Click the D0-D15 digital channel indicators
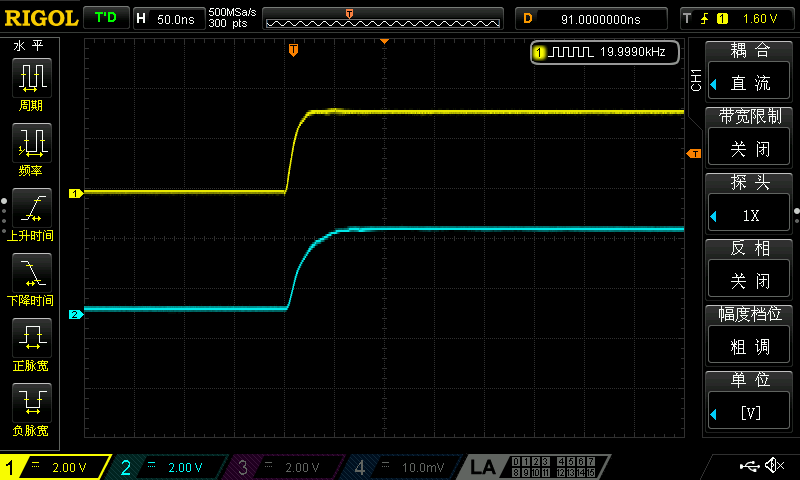Screen dimensions: 800x480 [553, 467]
